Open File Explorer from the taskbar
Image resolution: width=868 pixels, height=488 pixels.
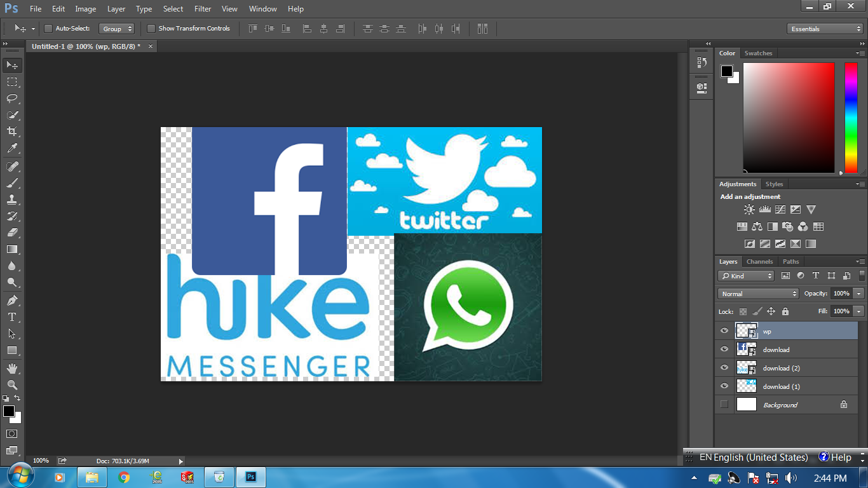92,477
